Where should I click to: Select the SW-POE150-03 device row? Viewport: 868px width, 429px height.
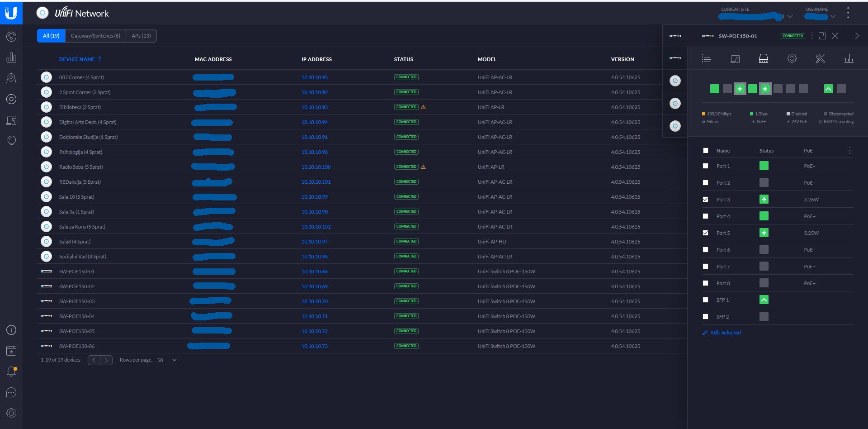tap(362, 301)
